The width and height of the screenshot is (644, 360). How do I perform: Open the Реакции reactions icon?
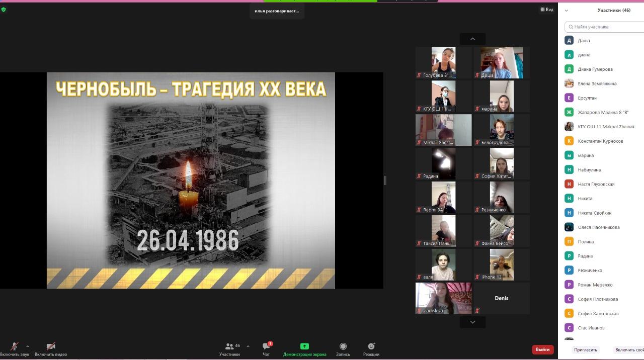(x=371, y=346)
